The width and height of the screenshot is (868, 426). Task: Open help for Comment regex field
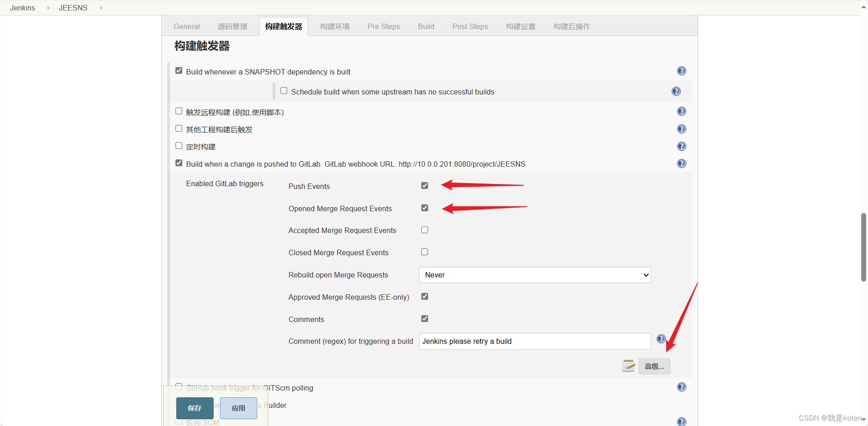(x=661, y=339)
